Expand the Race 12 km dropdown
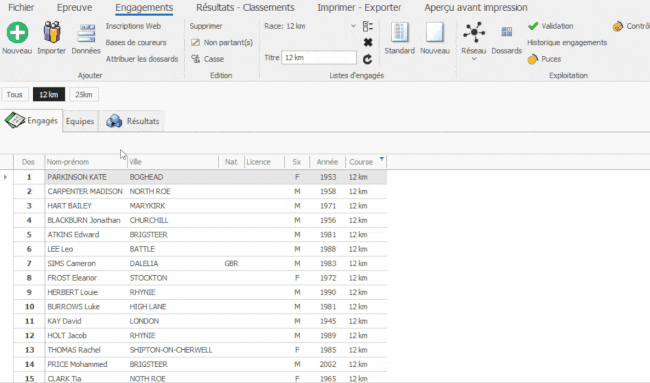Viewport: 650px width, 383px height. [353, 26]
